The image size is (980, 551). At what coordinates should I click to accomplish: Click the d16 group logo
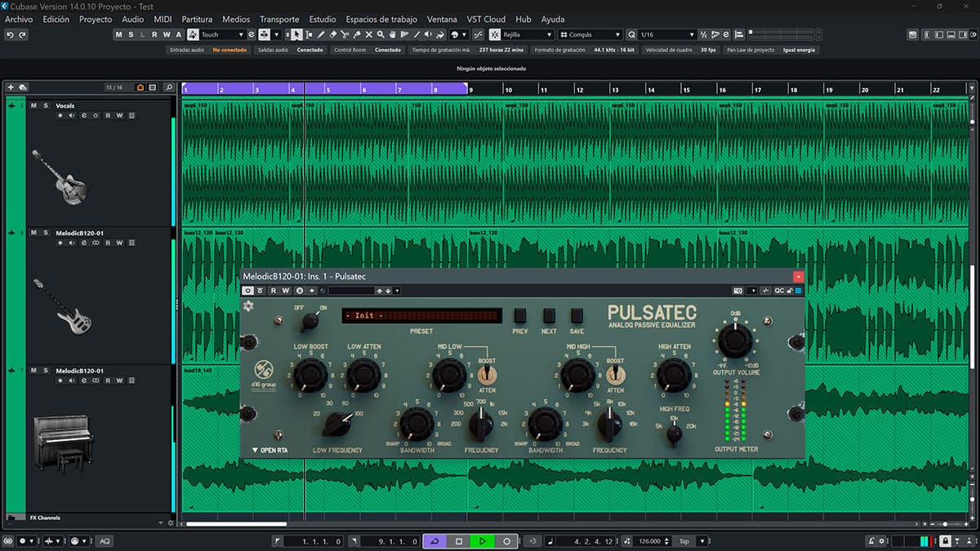point(264,374)
